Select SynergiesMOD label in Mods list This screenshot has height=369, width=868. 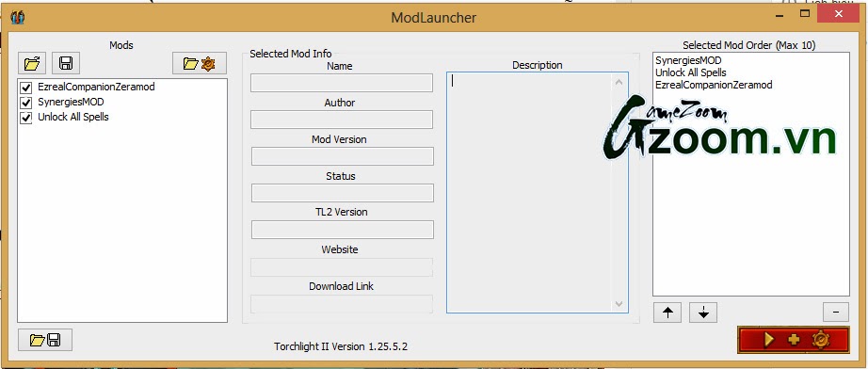(71, 102)
